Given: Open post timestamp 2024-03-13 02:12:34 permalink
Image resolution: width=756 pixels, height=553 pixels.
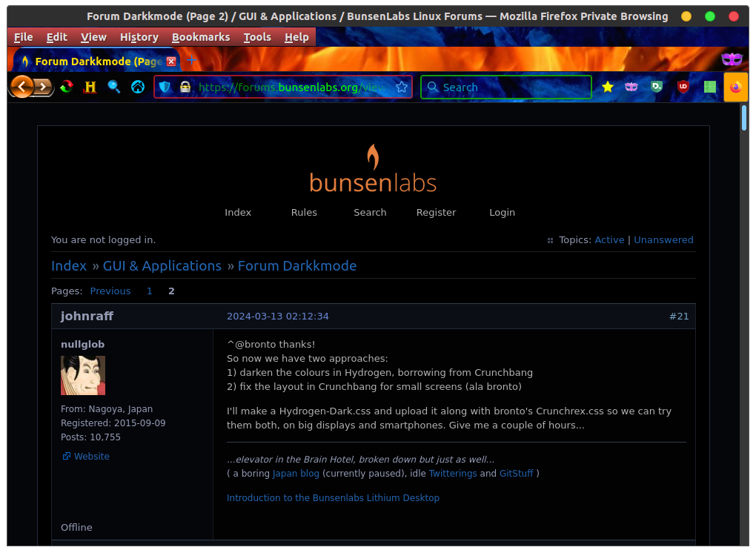Looking at the screenshot, I should tap(278, 317).
